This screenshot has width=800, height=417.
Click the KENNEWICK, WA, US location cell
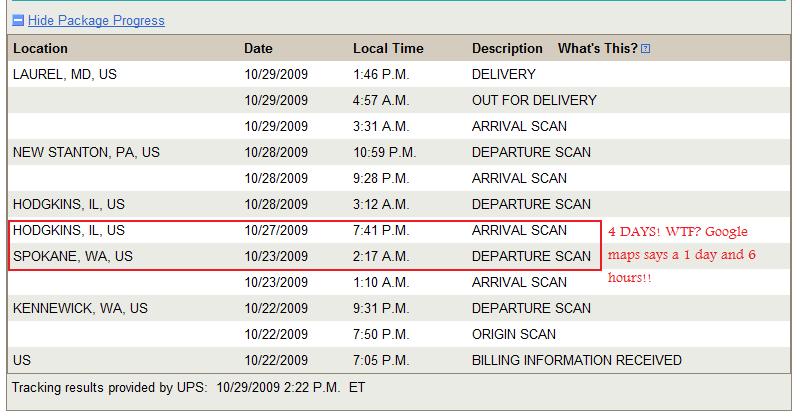80,308
